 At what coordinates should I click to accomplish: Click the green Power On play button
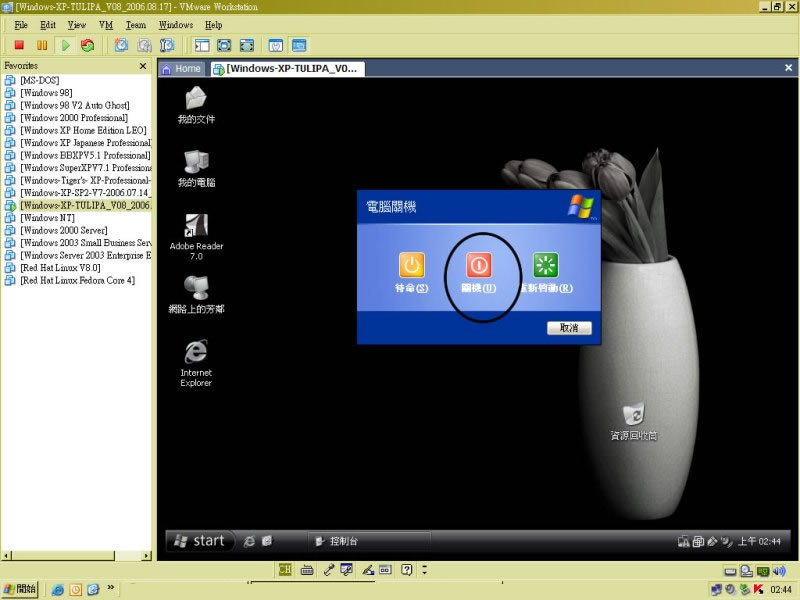click(x=65, y=45)
